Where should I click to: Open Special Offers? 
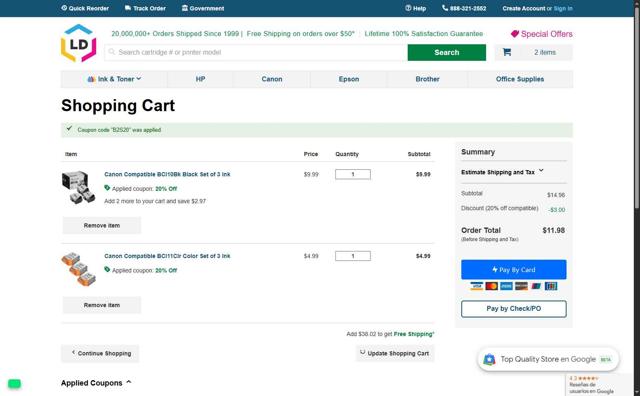(542, 34)
